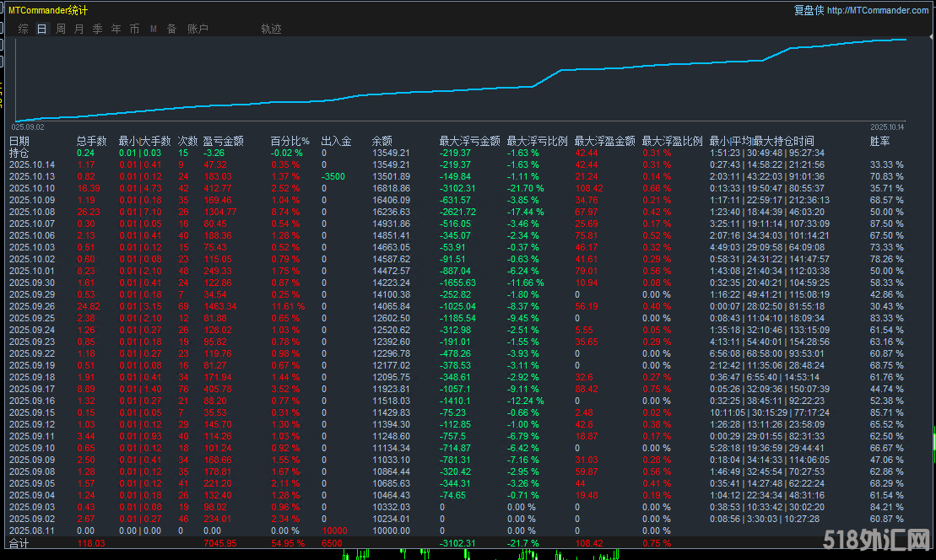Switch to the 综 (summary) tab
The height and width of the screenshot is (560, 936).
click(23, 29)
